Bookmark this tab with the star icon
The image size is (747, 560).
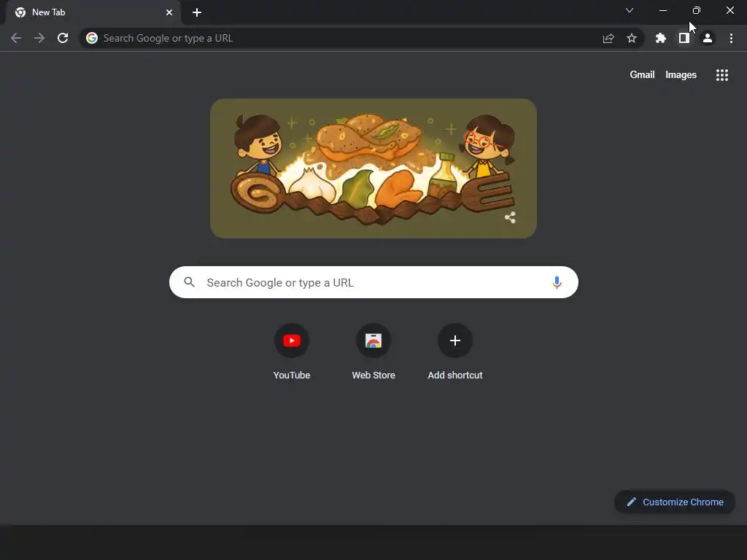coord(632,38)
